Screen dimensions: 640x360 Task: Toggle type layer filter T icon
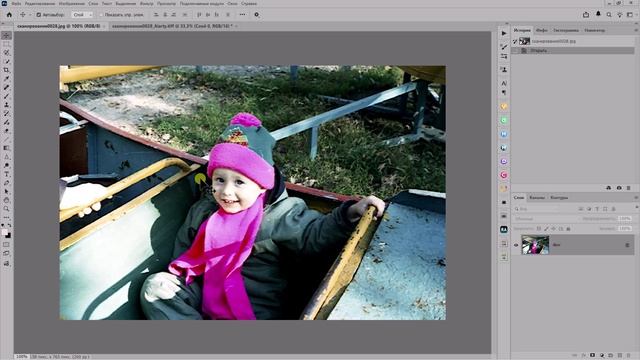point(597,209)
